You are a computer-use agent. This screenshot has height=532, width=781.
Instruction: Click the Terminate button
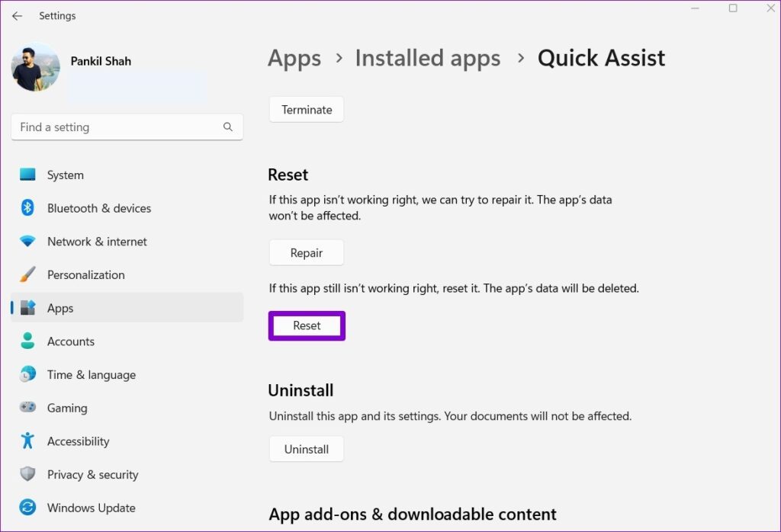click(x=306, y=109)
